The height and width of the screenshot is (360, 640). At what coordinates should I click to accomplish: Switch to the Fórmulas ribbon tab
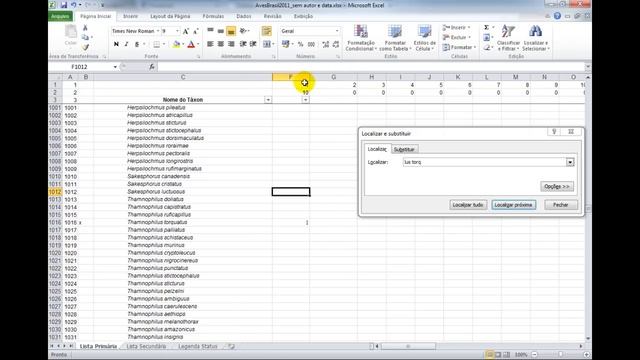tap(213, 16)
